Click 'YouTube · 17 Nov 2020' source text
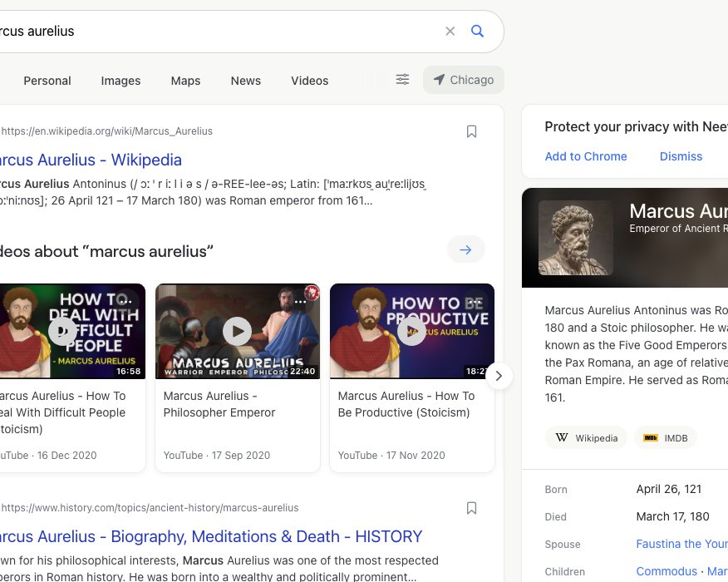The width and height of the screenshot is (728, 582). point(391,455)
